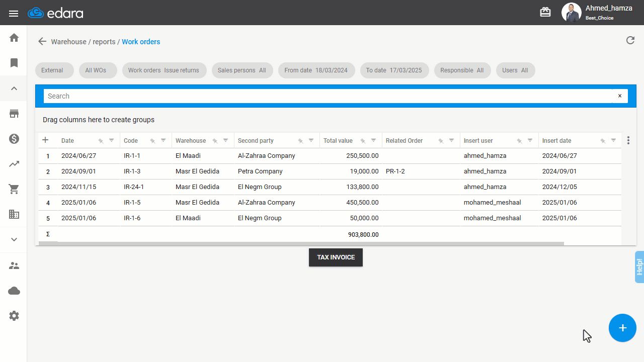Viewport: 644px width, 362px height.
Task: Open the settings gear sidebar icon
Action: (14, 316)
